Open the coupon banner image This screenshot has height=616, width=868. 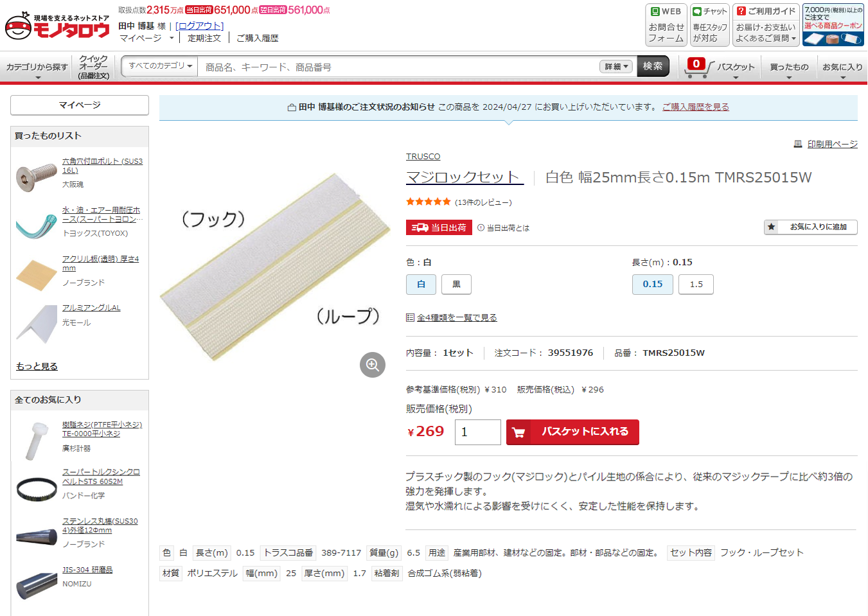click(x=833, y=25)
